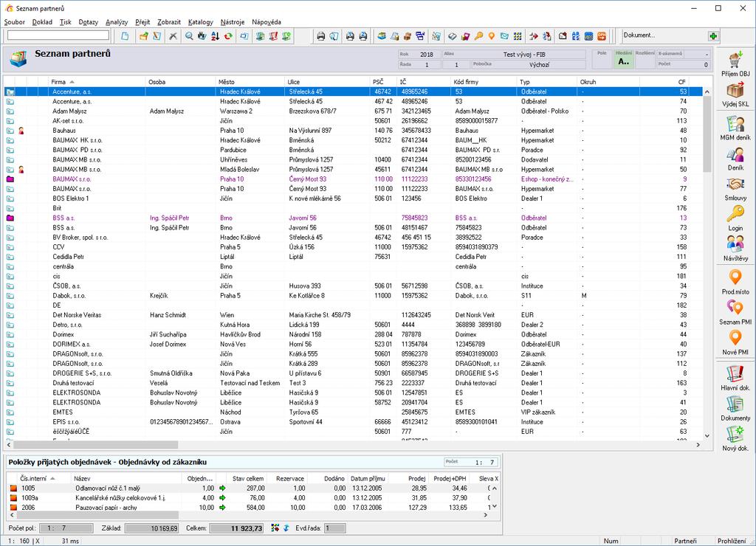This screenshot has width=756, height=546.
Task: Open the Soubor menu
Action: (x=15, y=22)
